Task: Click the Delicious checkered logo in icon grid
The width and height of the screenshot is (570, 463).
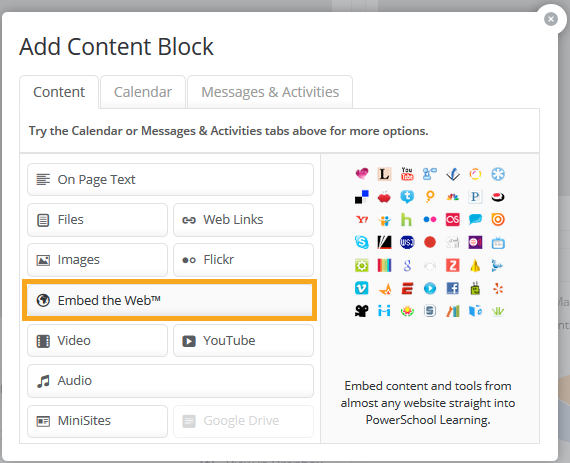Action: [x=362, y=197]
